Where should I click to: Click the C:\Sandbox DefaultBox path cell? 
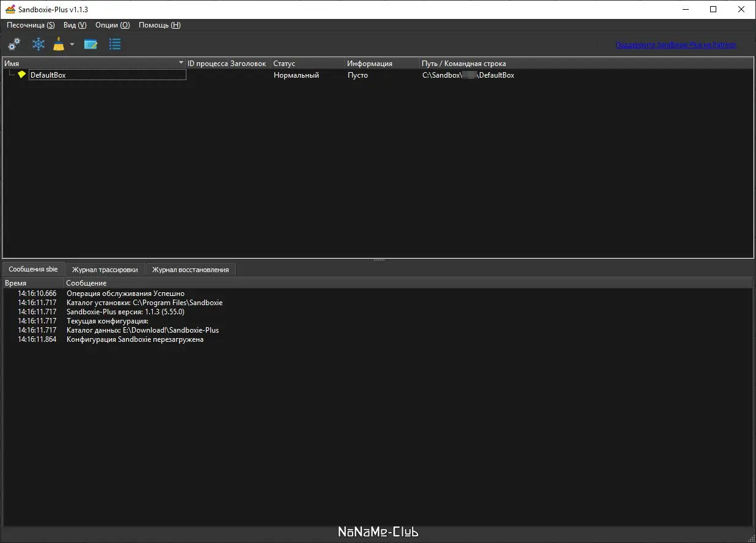(468, 75)
